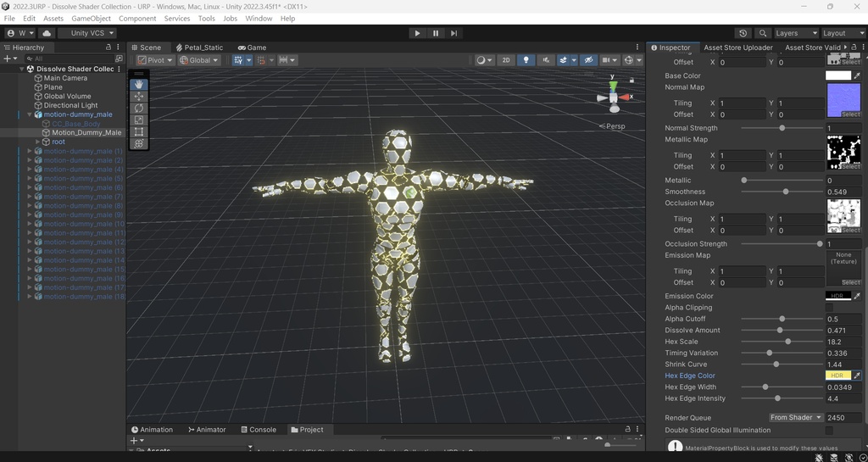868x462 pixels.
Task: Switch to the Animator tab
Action: [x=207, y=429]
